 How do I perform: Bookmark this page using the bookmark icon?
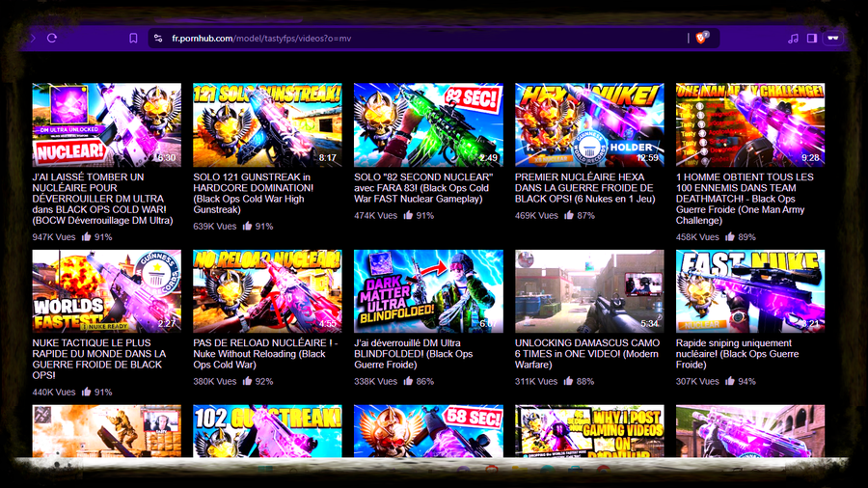click(x=133, y=39)
